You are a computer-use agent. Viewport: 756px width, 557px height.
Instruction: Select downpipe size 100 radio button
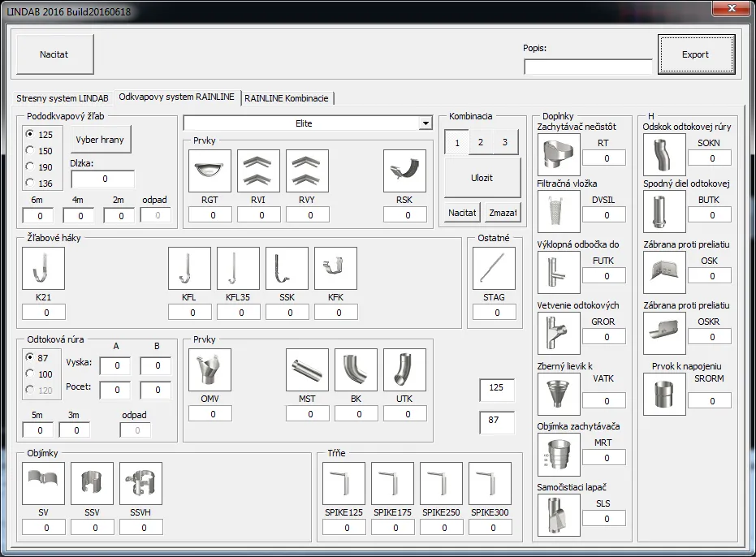click(30, 373)
